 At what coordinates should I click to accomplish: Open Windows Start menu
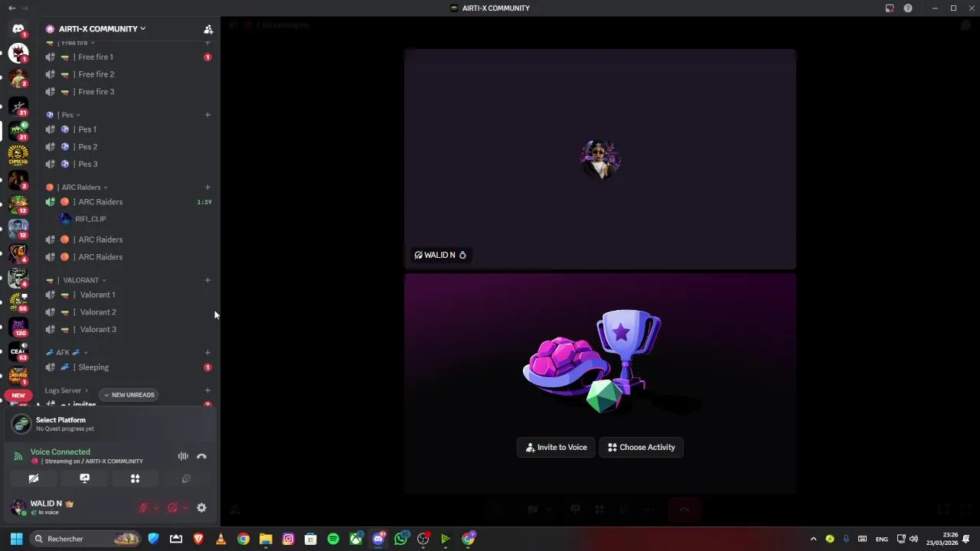coord(16,539)
